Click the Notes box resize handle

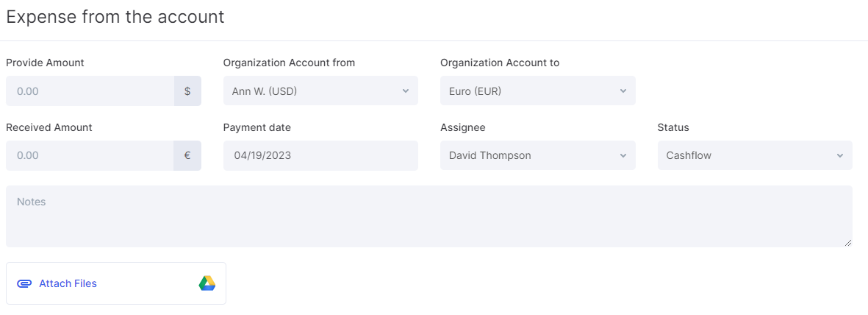pyautogui.click(x=848, y=242)
